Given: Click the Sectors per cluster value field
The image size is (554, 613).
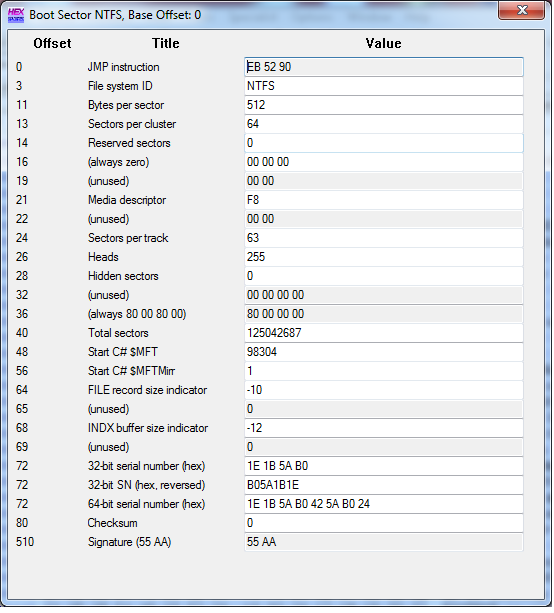Looking at the screenshot, I should click(x=384, y=124).
